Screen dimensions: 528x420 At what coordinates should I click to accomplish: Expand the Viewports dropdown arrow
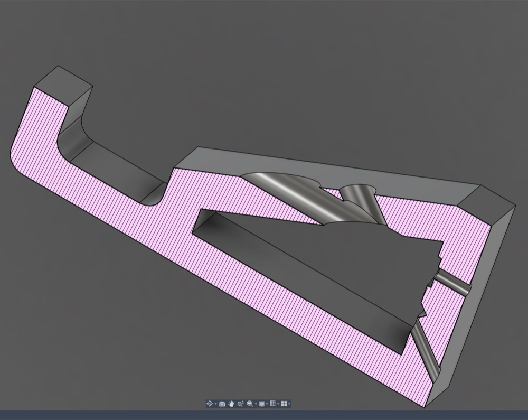[289, 404]
